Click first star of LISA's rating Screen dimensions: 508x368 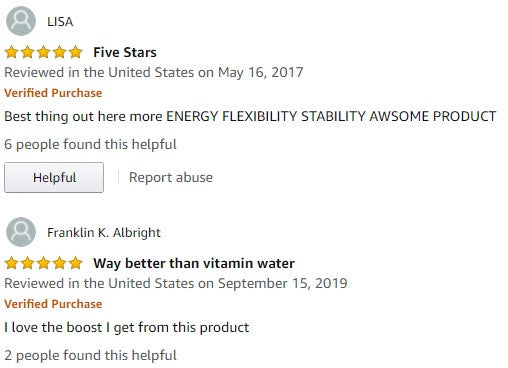12,52
